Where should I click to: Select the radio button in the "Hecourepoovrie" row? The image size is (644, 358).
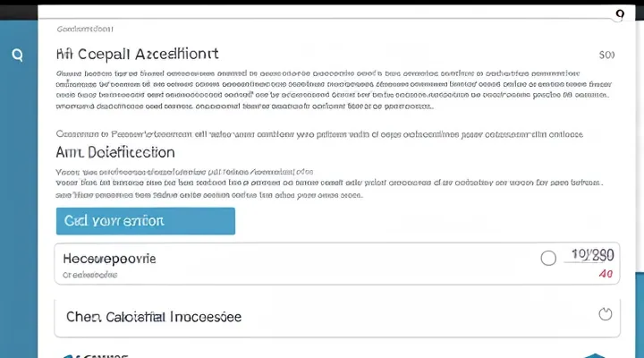click(x=549, y=259)
